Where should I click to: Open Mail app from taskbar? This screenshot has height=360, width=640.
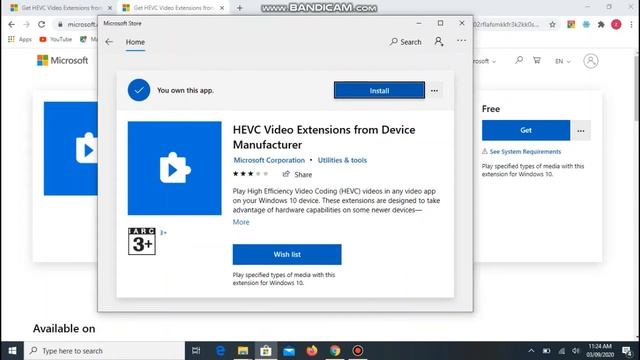289,351
